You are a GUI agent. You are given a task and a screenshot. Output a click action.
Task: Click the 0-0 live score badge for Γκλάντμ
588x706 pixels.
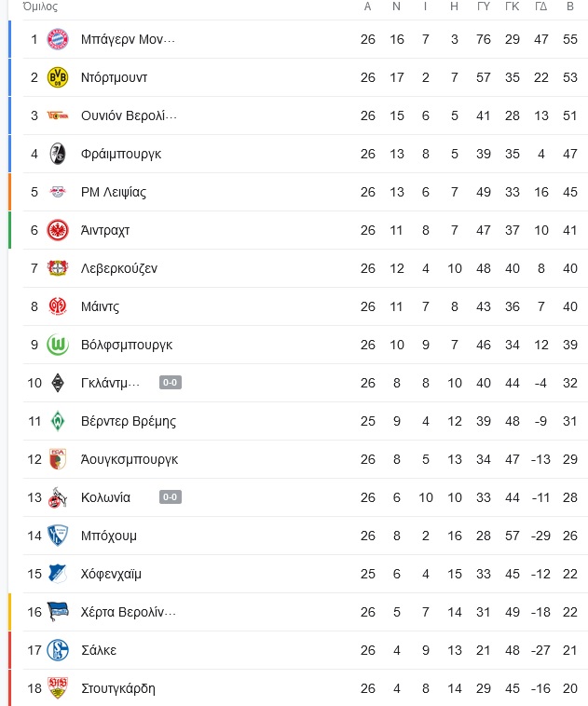coord(171,383)
